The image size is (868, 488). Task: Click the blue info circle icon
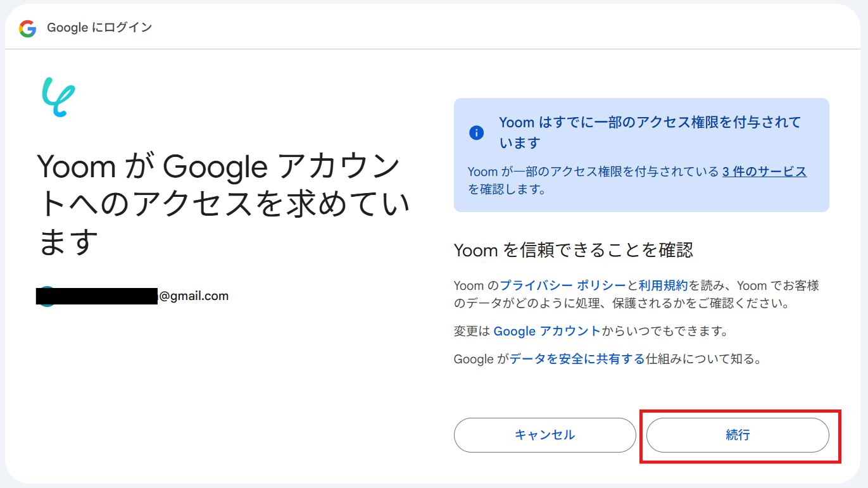click(476, 133)
